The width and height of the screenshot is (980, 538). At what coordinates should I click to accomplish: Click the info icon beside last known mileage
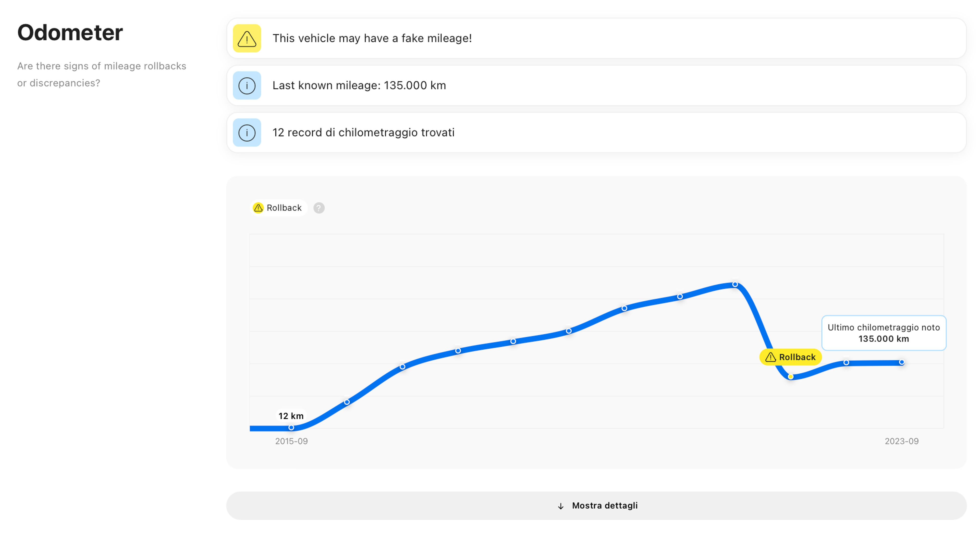point(247,85)
